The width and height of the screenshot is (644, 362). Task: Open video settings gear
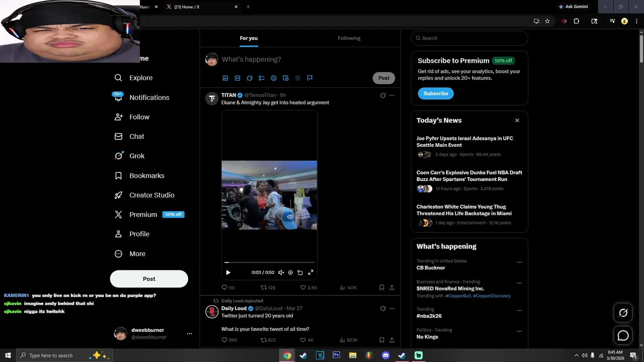coord(290,273)
